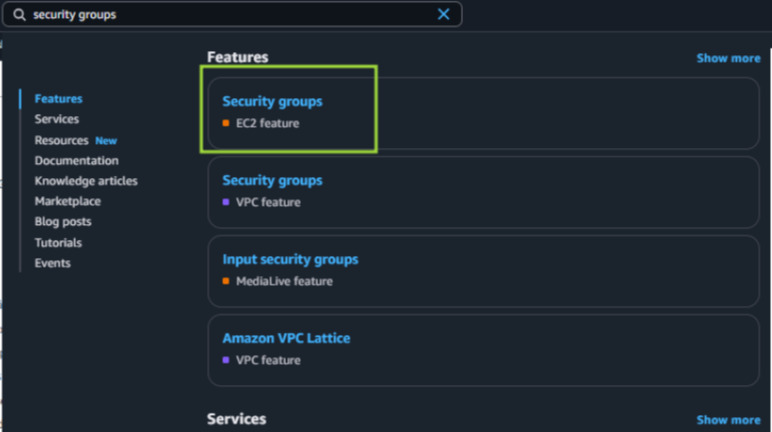This screenshot has width=772, height=432.
Task: Select Events in the sidebar
Action: (52, 263)
